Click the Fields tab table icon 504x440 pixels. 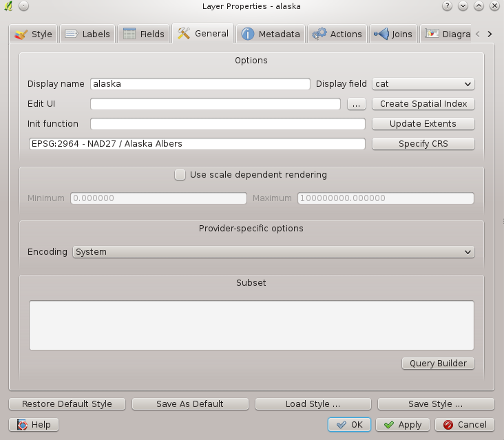(129, 34)
